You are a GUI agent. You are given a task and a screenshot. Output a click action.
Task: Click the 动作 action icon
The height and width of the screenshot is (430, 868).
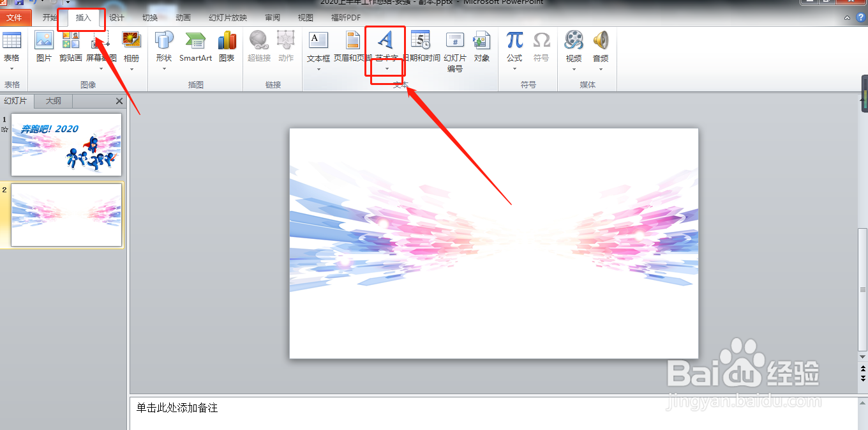(x=285, y=40)
